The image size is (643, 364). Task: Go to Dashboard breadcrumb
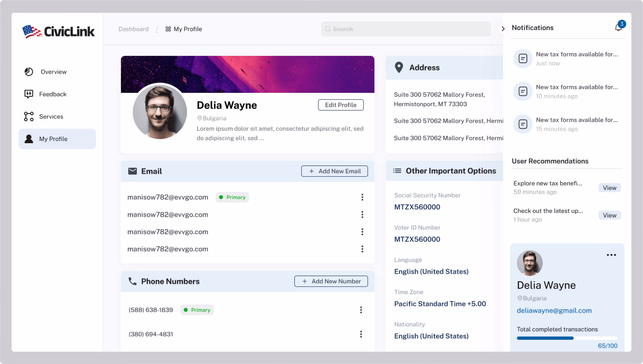[x=134, y=29]
